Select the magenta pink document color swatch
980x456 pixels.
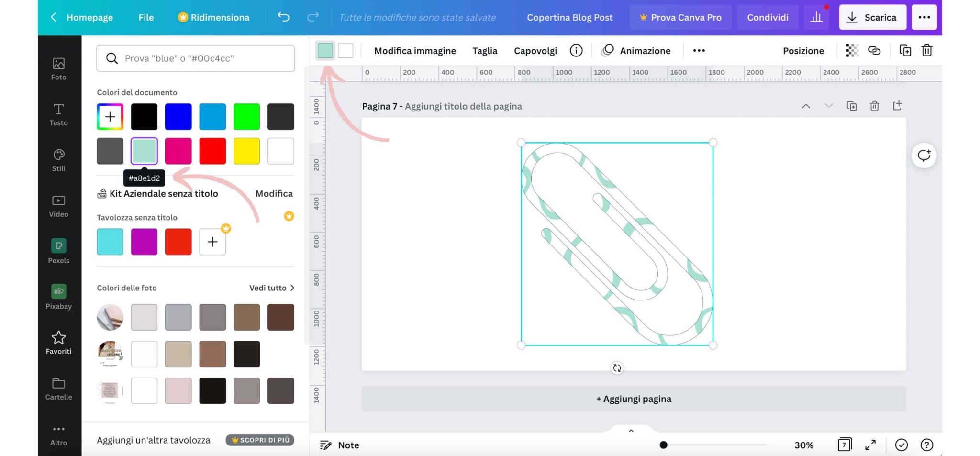tap(178, 151)
